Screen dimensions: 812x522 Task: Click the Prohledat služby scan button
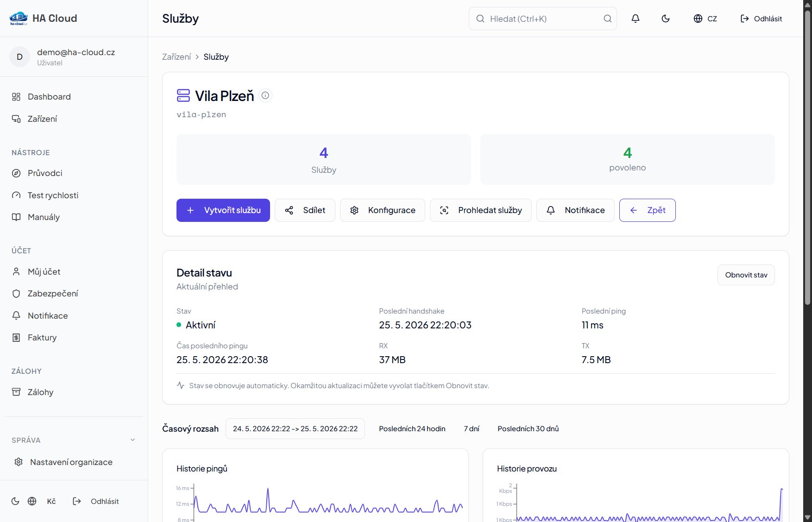(x=481, y=210)
